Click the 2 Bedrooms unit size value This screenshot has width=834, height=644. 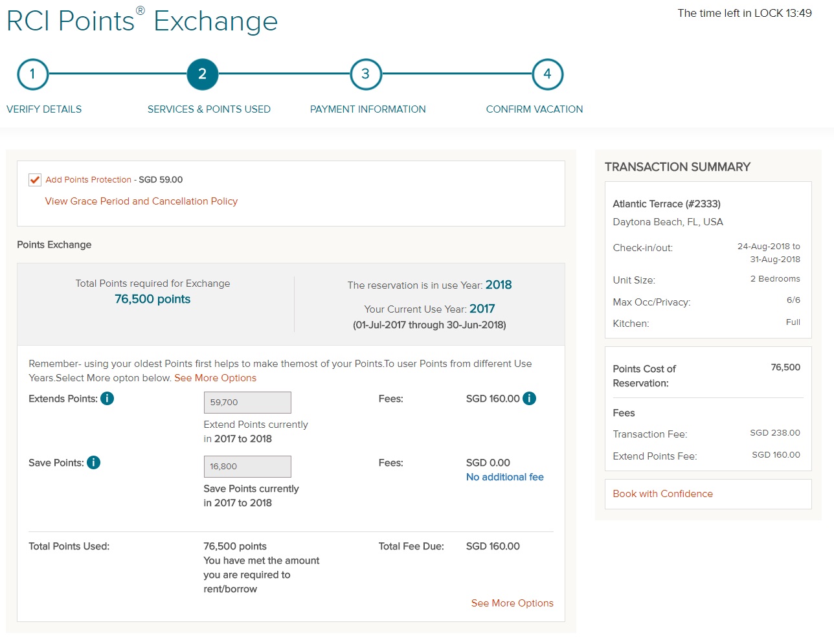[x=775, y=279]
